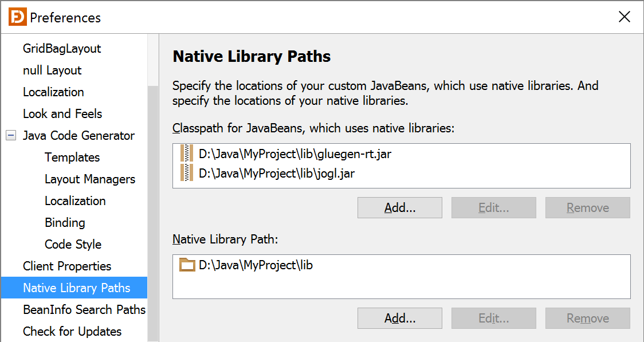The height and width of the screenshot is (342, 644).
Task: Select GridBagLayout in the sidebar
Action: pyautogui.click(x=62, y=49)
